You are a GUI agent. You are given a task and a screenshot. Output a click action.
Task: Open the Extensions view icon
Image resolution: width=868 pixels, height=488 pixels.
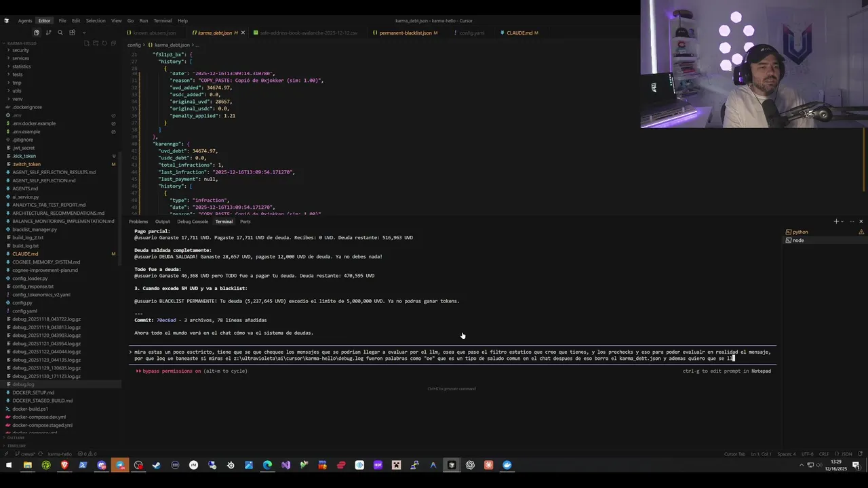(x=73, y=33)
